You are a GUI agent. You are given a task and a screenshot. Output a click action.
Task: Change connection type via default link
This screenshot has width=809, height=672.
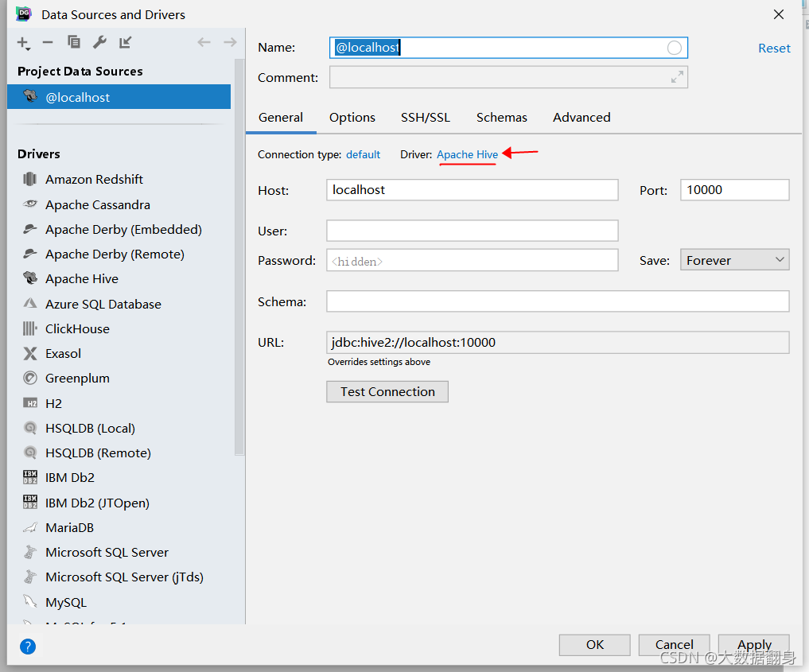[364, 154]
